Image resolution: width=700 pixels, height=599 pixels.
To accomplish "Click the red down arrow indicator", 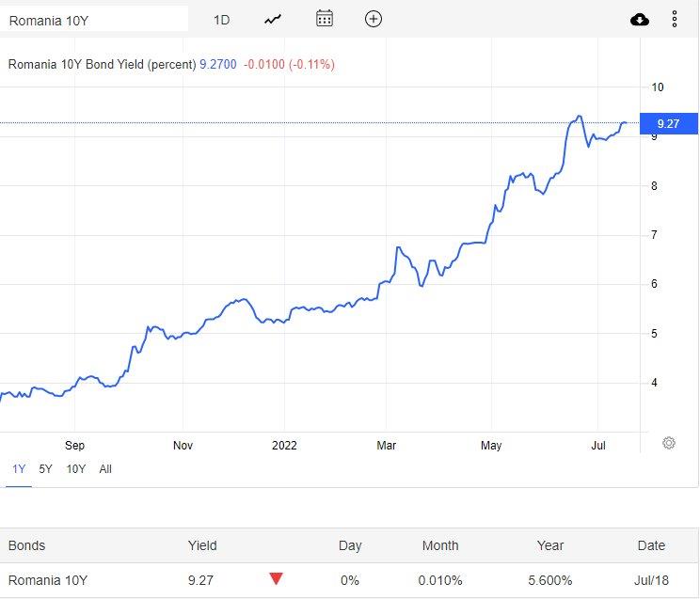I will pyautogui.click(x=276, y=579).
